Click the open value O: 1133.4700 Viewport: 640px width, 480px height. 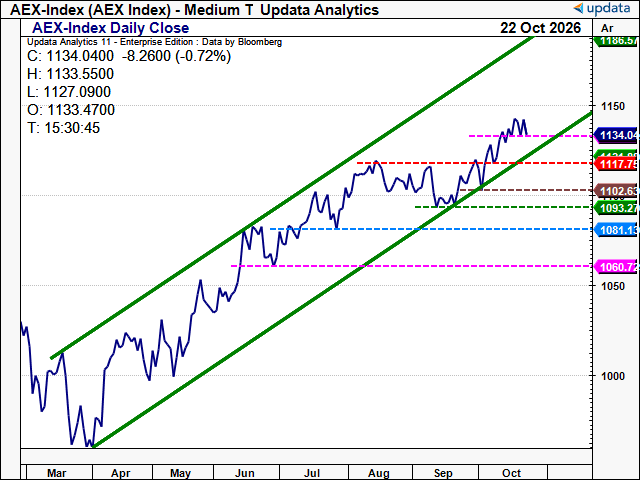(71, 110)
